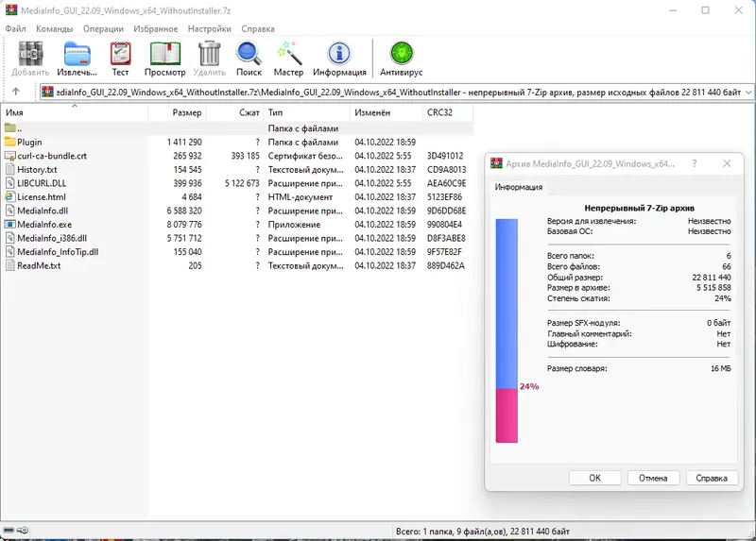
Task: Open the Поиск magnifier tool
Action: [249, 54]
